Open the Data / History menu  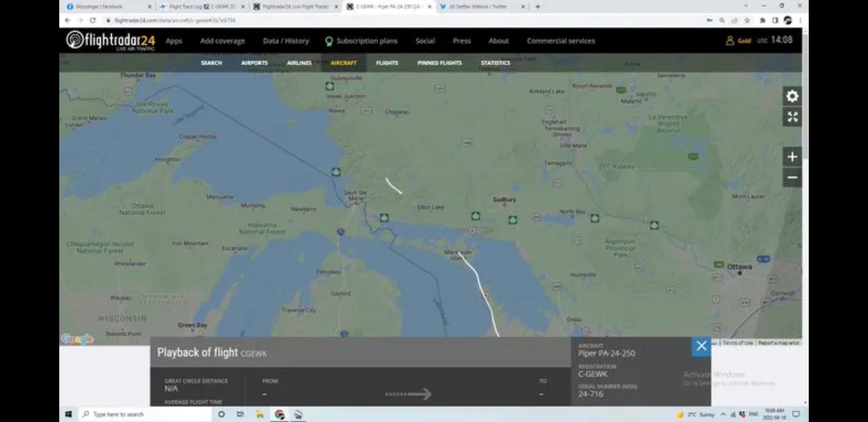286,41
